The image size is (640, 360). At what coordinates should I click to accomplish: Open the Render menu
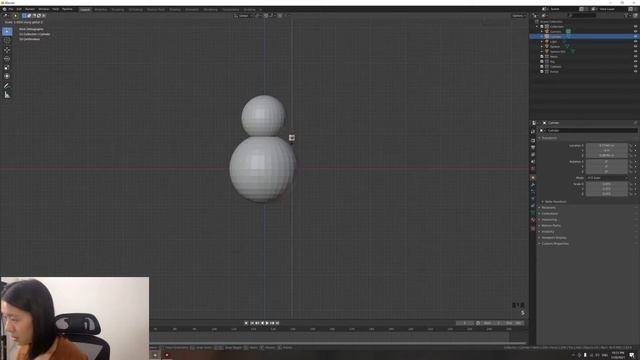coord(30,9)
